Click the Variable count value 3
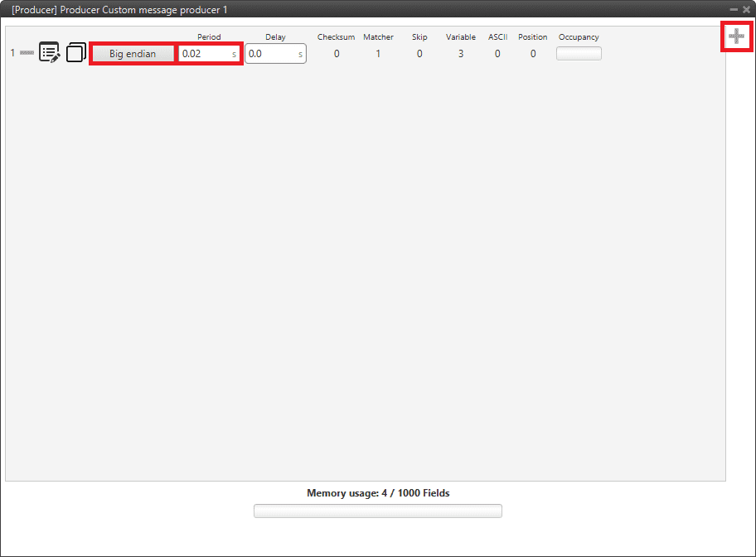Image resolution: width=756 pixels, height=557 pixels. pos(461,54)
